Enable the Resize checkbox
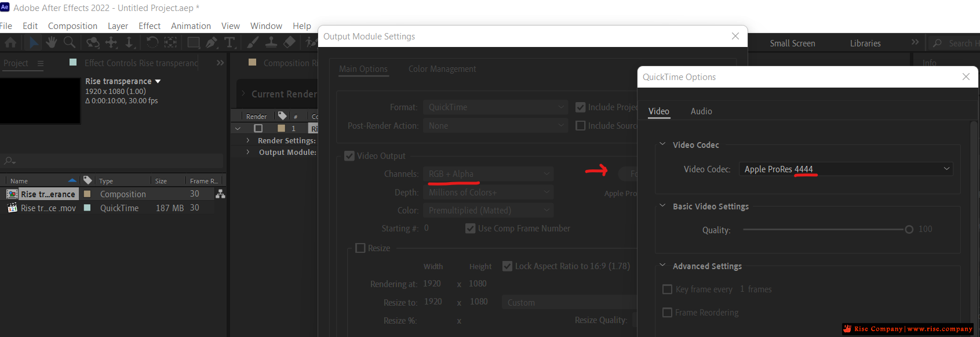Screen dimensions: 980x337 pyautogui.click(x=360, y=248)
